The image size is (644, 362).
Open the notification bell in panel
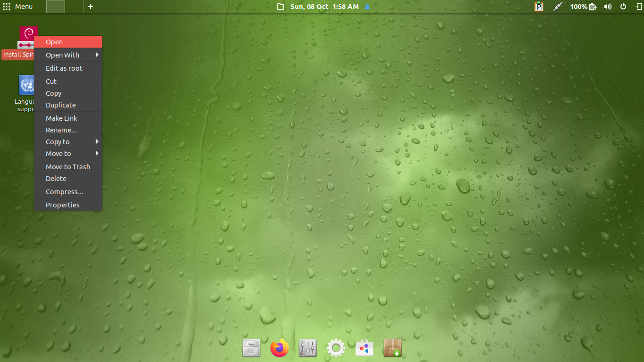[x=368, y=7]
